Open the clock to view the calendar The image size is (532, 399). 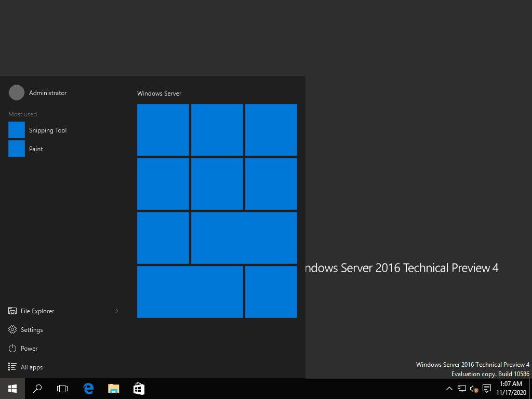(x=511, y=388)
